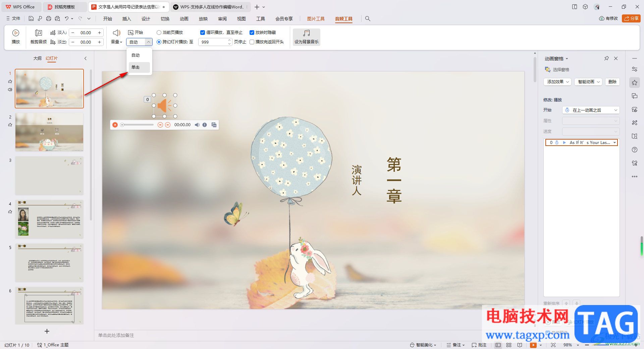This screenshot has width=644, height=349.
Task: Switch to reading view icon in status bar
Action: pos(520,345)
